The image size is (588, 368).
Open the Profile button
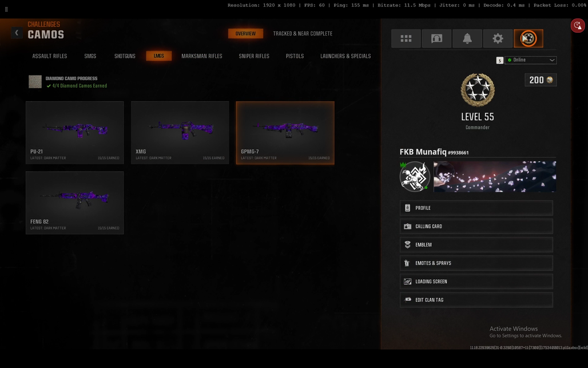click(476, 208)
